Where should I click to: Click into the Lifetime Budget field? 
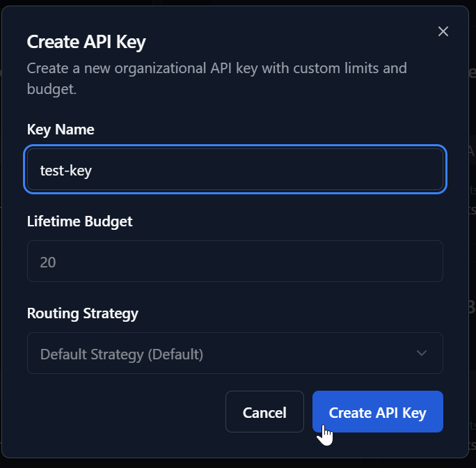point(235,261)
